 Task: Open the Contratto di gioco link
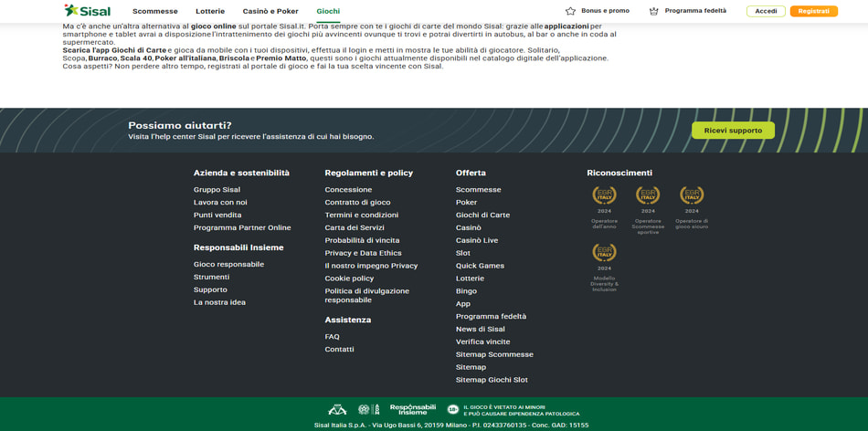coord(357,203)
